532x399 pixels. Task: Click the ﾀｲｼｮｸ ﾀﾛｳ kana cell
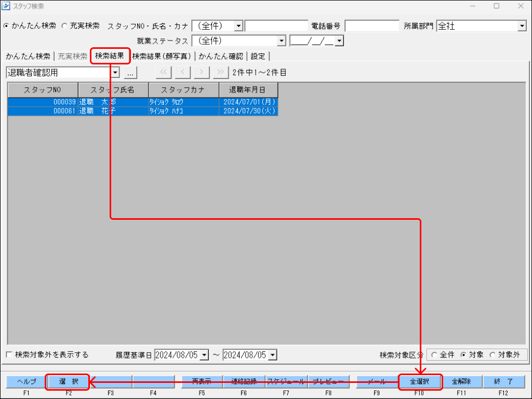coord(184,102)
